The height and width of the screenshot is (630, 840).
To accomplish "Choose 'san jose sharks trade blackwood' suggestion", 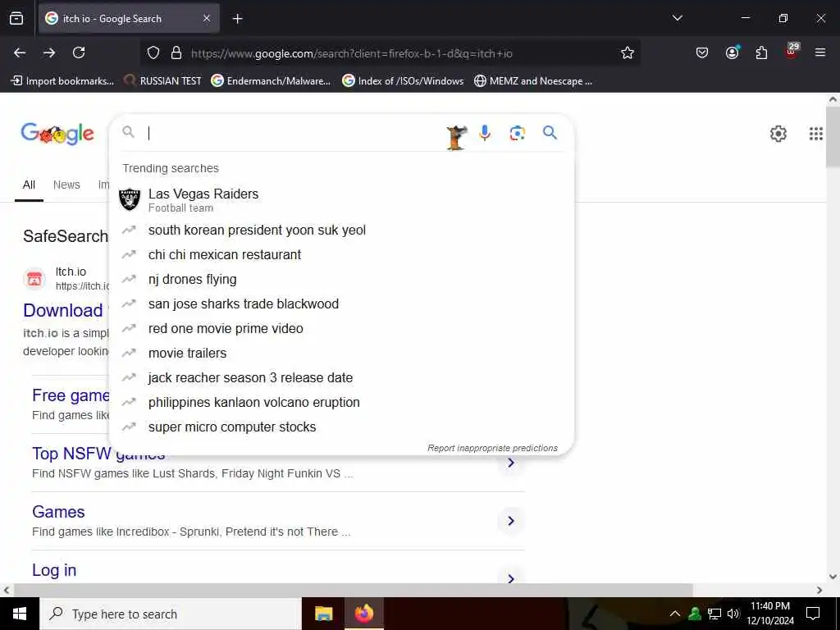I will [x=341, y=304].
